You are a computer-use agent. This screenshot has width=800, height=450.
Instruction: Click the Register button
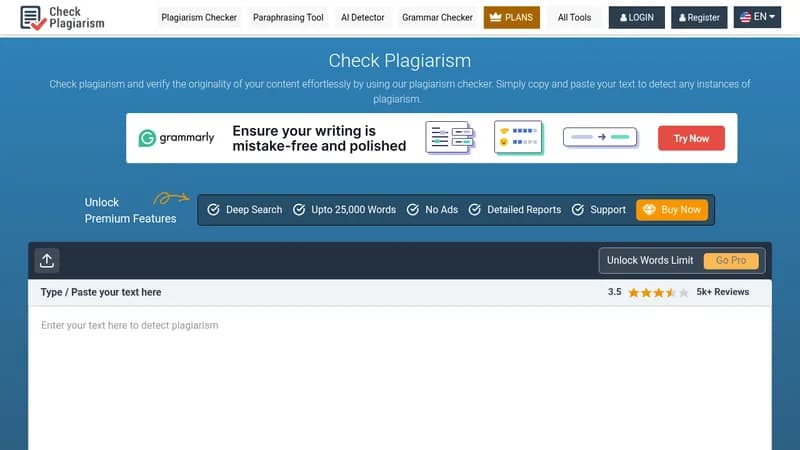click(699, 17)
